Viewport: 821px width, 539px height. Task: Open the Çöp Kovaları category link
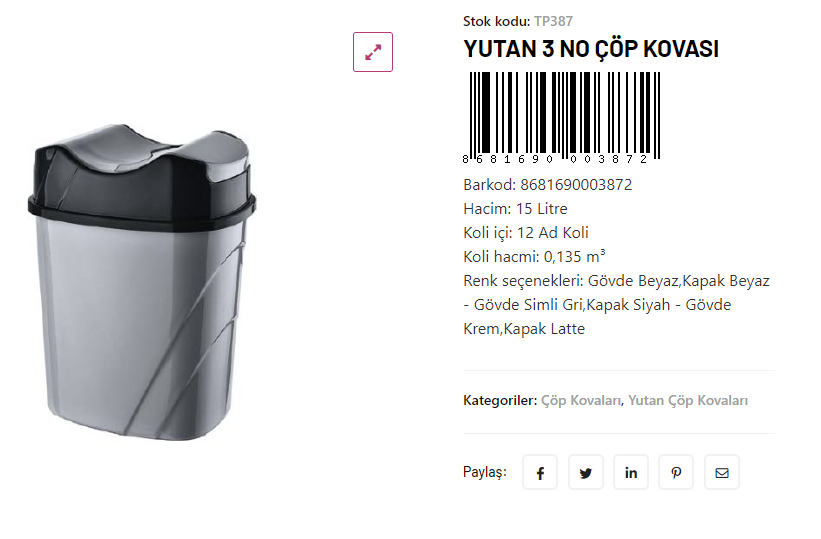[x=581, y=401]
